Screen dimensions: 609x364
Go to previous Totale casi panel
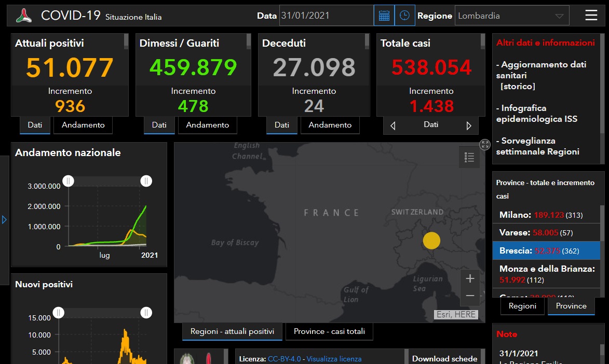point(393,125)
